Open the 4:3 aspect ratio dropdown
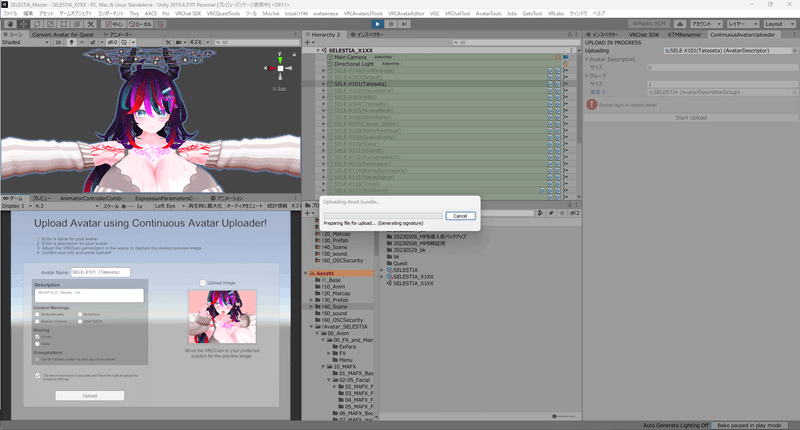Screen dimensions: 800x430 coord(67,206)
